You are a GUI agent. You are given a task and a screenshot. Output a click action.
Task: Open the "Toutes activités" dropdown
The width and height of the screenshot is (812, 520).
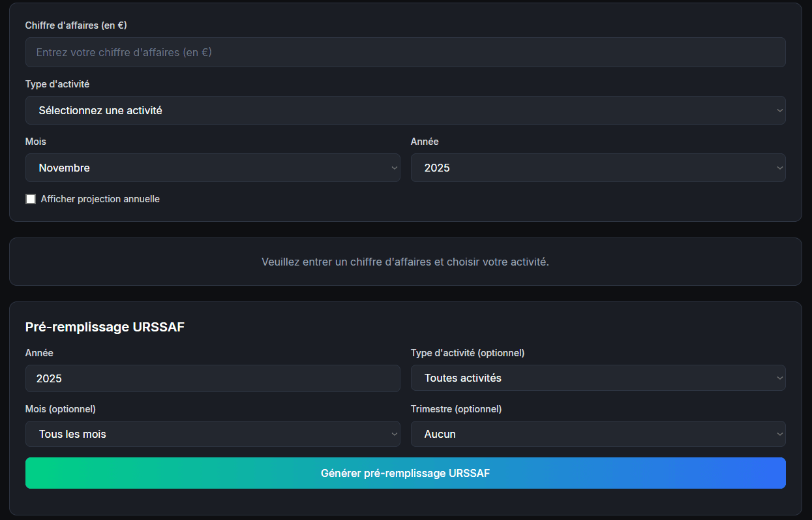pos(597,378)
